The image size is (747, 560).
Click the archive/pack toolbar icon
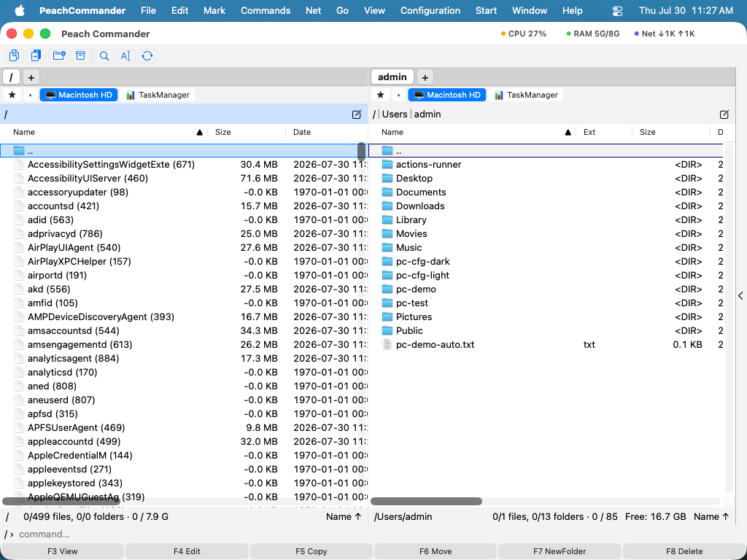(80, 55)
